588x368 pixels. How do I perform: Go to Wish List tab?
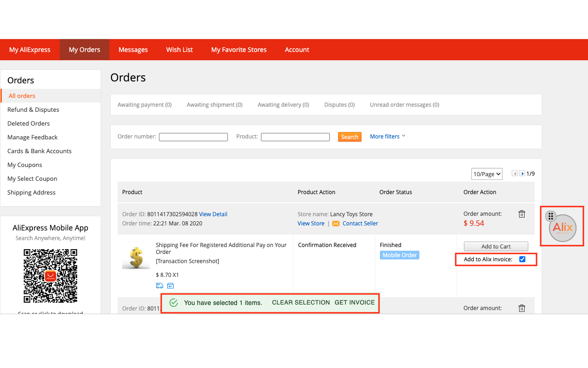click(180, 50)
